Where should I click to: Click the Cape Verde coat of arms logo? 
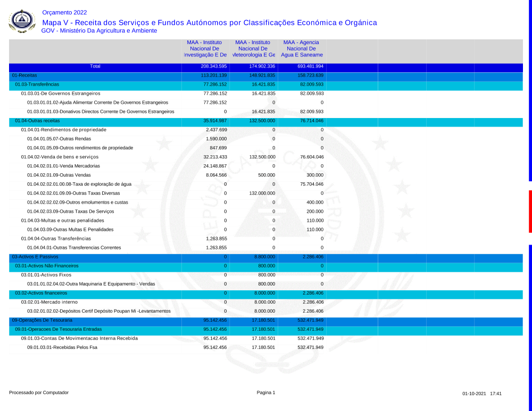[x=22, y=21]
